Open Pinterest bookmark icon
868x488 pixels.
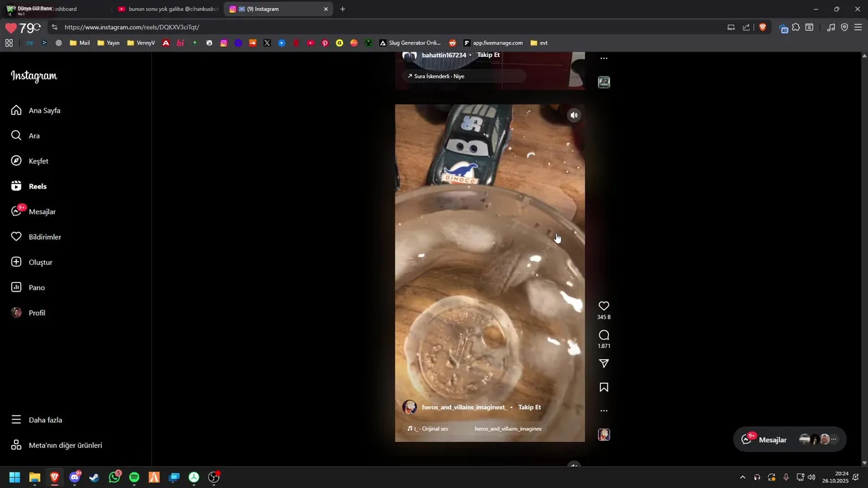click(325, 43)
